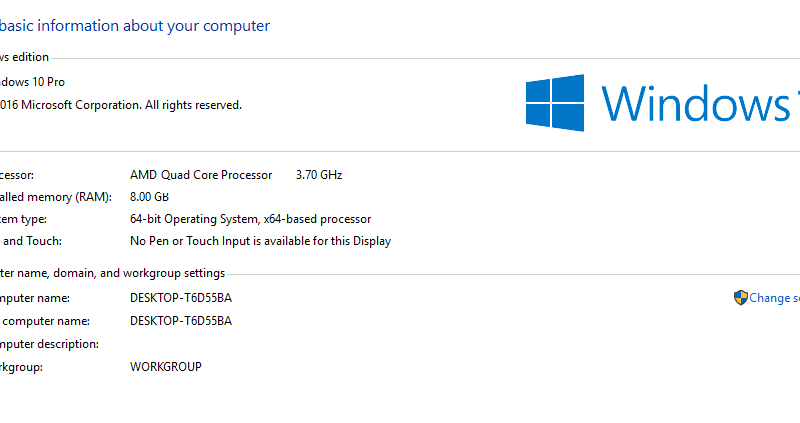The image size is (800, 423).
Task: Click the Installed memory (RAM) label
Action: click(x=56, y=197)
